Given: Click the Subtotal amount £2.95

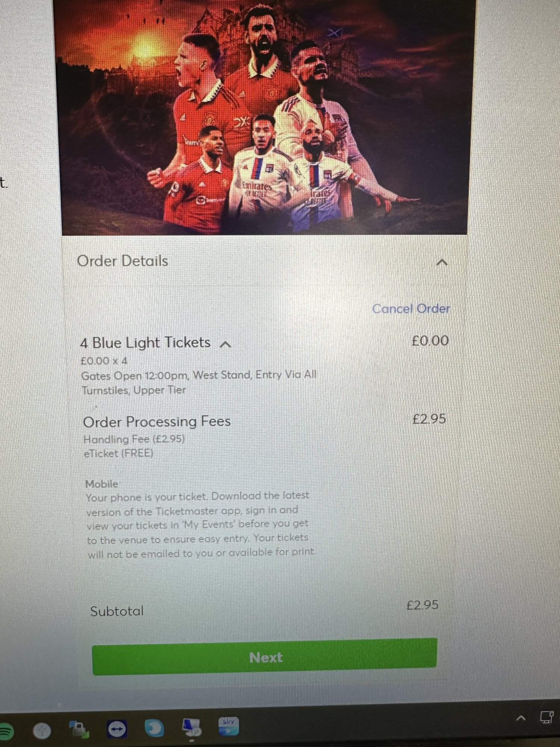Looking at the screenshot, I should 422,605.
